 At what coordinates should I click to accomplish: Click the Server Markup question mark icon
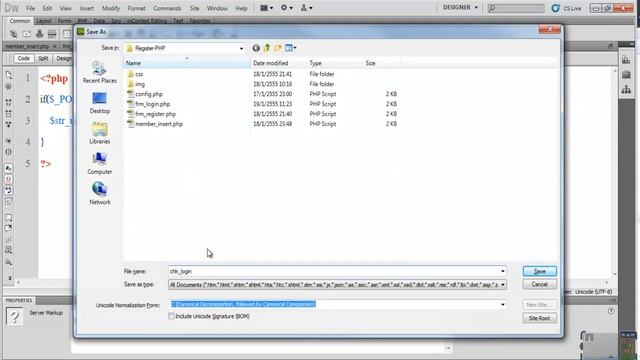(14, 316)
